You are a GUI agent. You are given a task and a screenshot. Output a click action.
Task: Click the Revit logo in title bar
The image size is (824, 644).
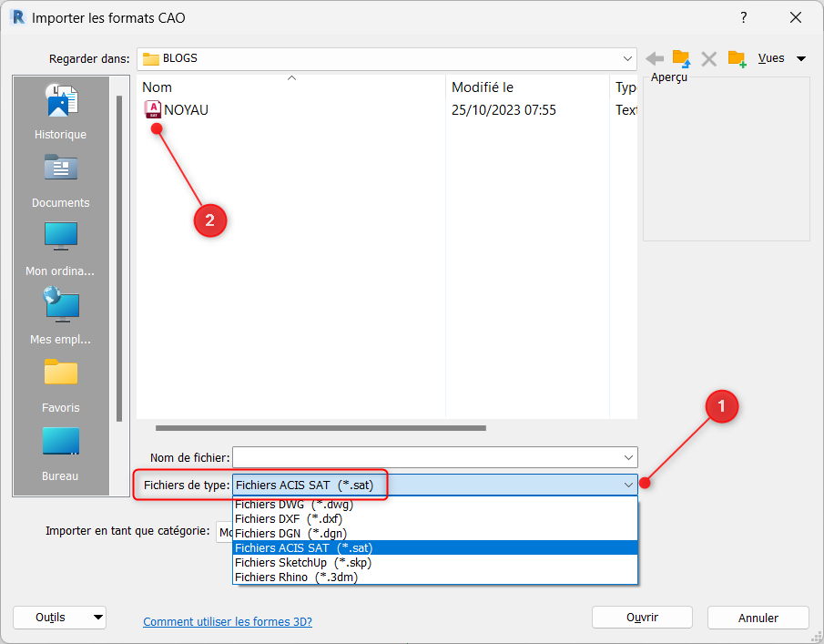click(x=18, y=17)
